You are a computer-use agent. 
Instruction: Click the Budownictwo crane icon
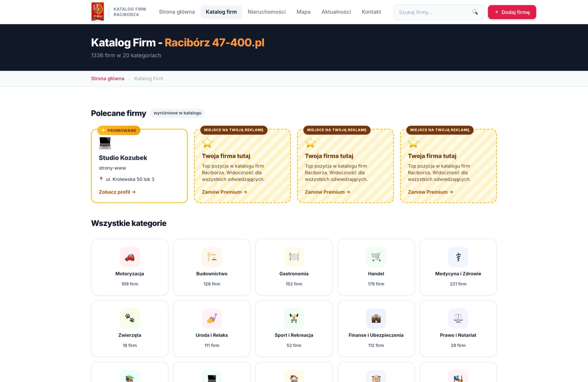point(212,257)
